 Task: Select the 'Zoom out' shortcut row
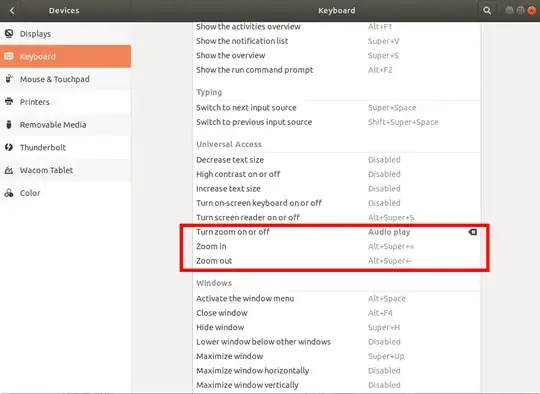pyautogui.click(x=336, y=261)
